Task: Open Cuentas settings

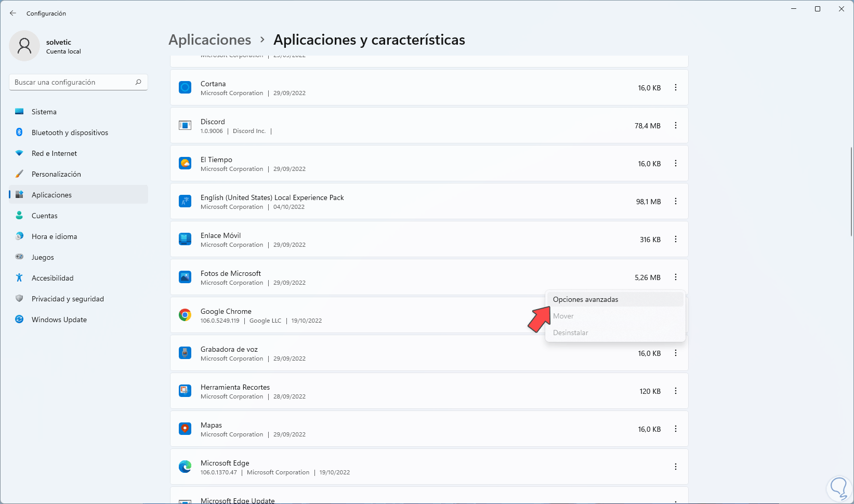Action: [78, 216]
